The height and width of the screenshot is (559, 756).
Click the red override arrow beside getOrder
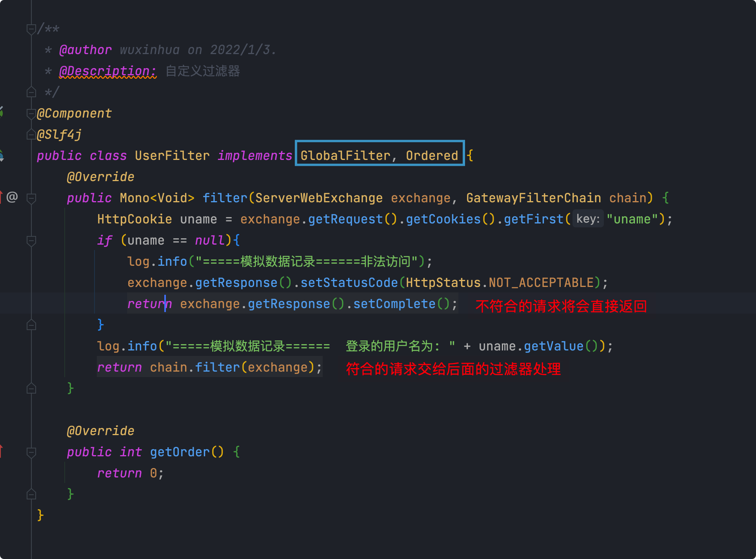[1, 451]
